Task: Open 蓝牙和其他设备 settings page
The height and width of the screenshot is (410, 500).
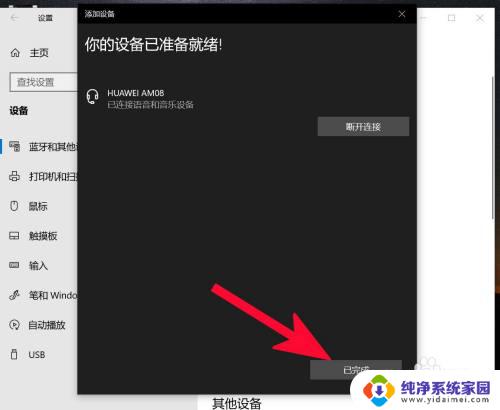Action: point(53,147)
